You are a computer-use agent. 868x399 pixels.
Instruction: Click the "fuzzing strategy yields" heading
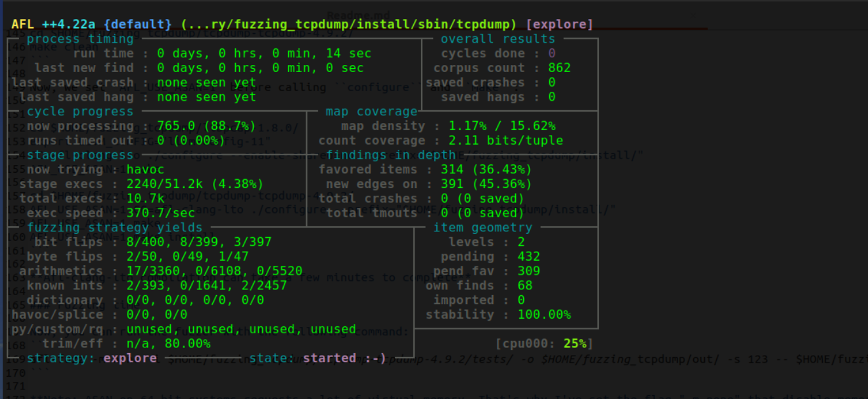(114, 228)
